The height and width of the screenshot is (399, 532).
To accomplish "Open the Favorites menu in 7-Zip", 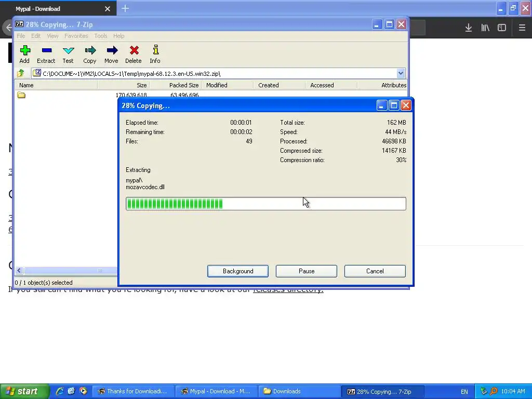I will [76, 36].
